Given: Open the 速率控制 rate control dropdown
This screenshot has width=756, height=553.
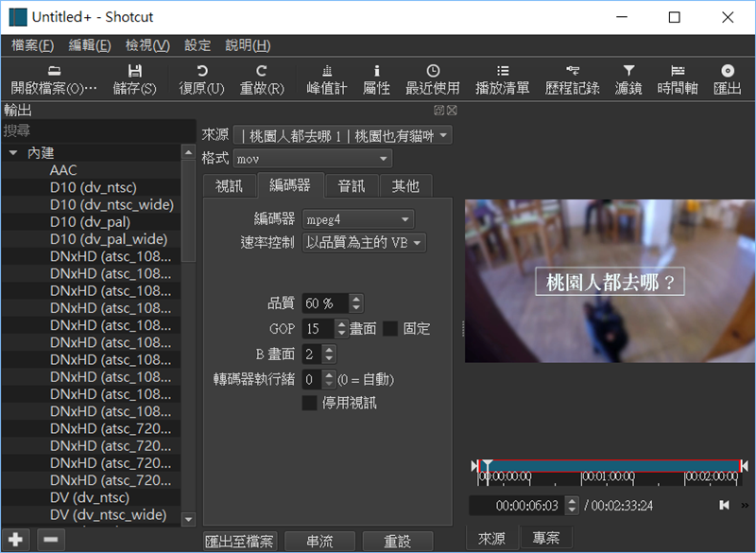Looking at the screenshot, I should (365, 243).
